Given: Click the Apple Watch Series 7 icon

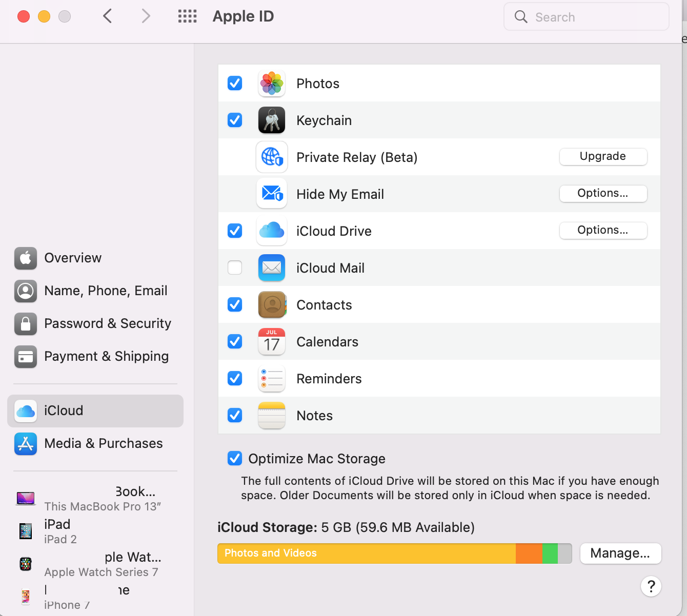Looking at the screenshot, I should (26, 564).
